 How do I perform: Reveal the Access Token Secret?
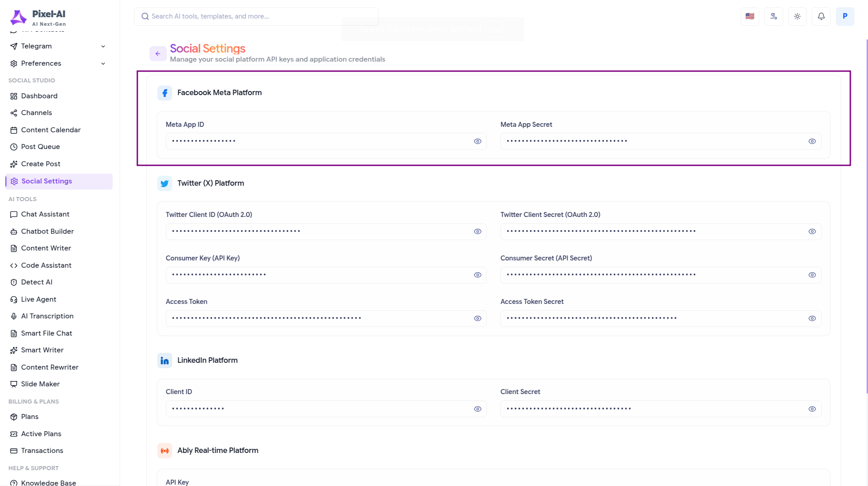812,318
